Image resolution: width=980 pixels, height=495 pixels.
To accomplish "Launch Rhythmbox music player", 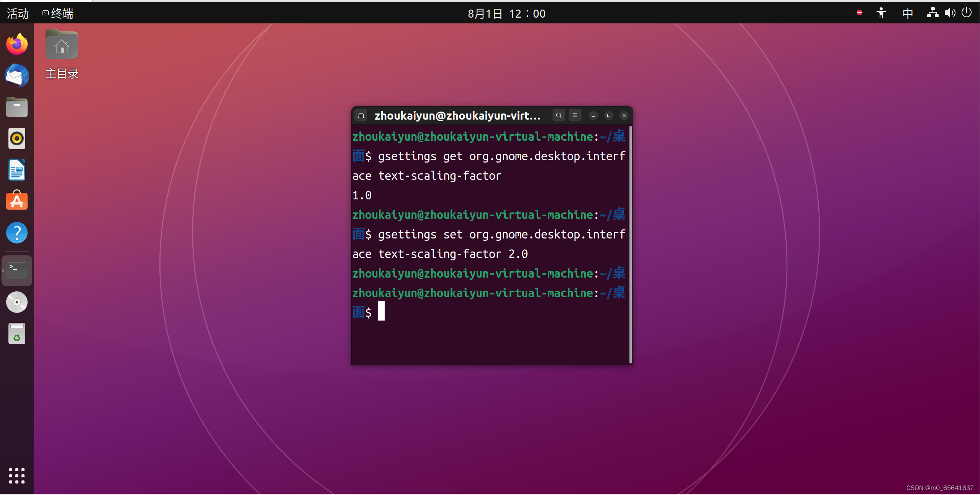I will point(17,138).
